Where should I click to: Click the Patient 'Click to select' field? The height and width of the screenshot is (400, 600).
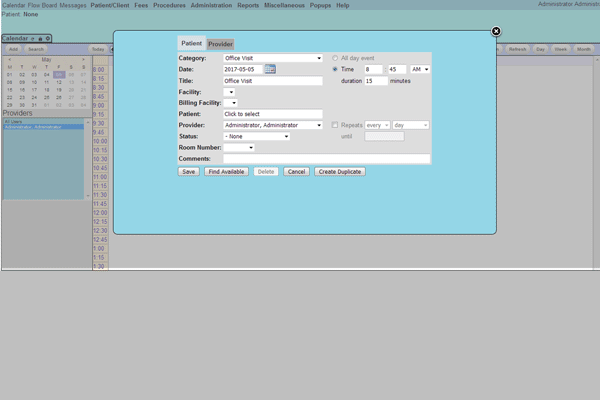point(272,114)
